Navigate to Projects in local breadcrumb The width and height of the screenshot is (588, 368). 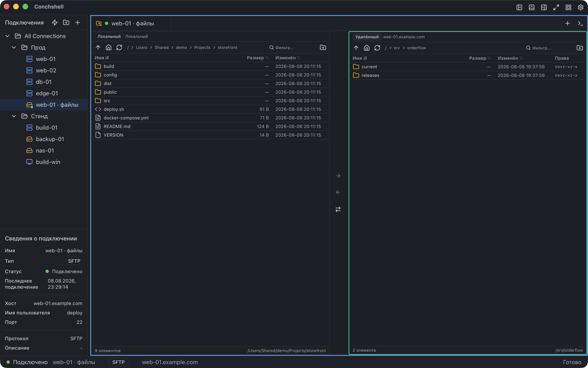pos(202,47)
